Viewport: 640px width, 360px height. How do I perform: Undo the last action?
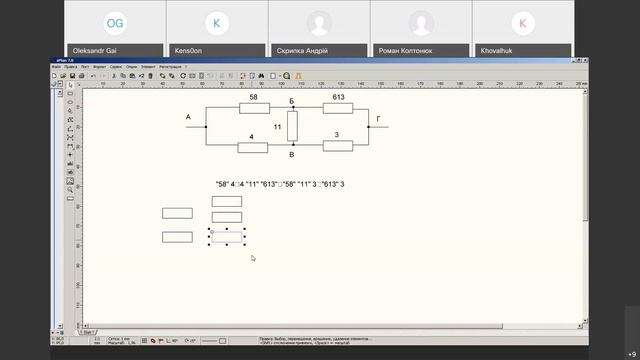93,76
